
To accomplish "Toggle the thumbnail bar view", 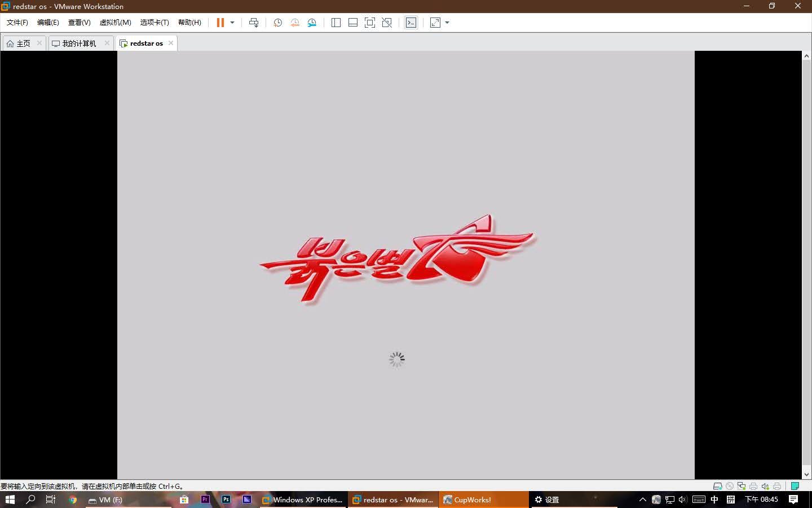I will point(353,23).
